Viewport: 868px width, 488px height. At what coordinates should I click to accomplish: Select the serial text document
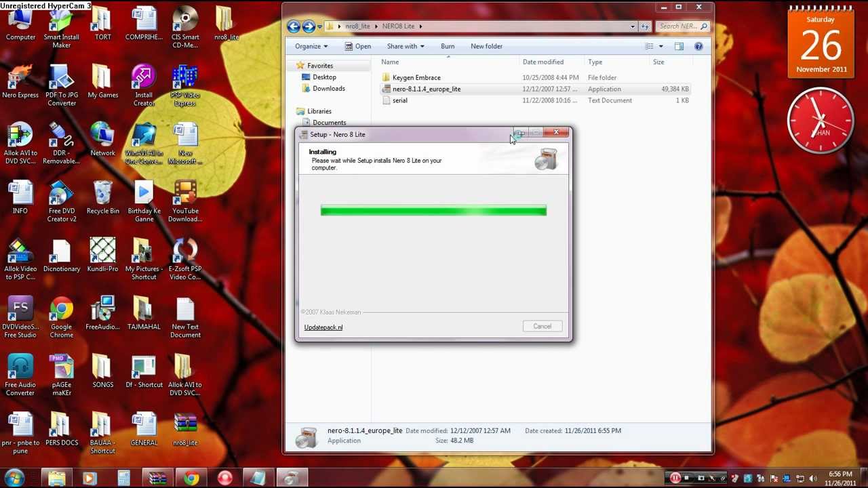pyautogui.click(x=399, y=100)
